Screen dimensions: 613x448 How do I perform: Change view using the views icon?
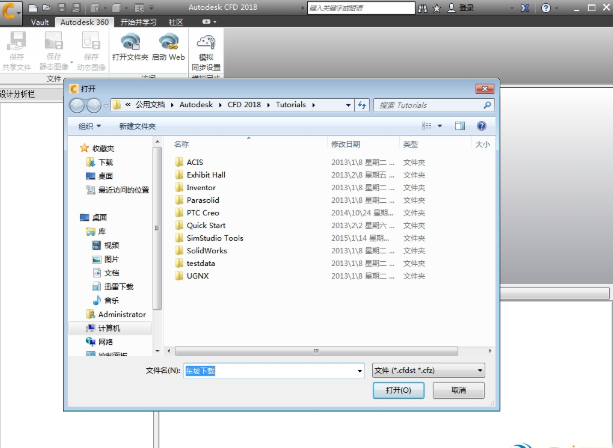tap(427, 126)
